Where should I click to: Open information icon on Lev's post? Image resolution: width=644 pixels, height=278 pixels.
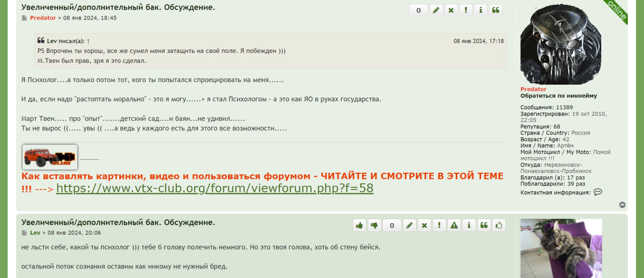469,225
